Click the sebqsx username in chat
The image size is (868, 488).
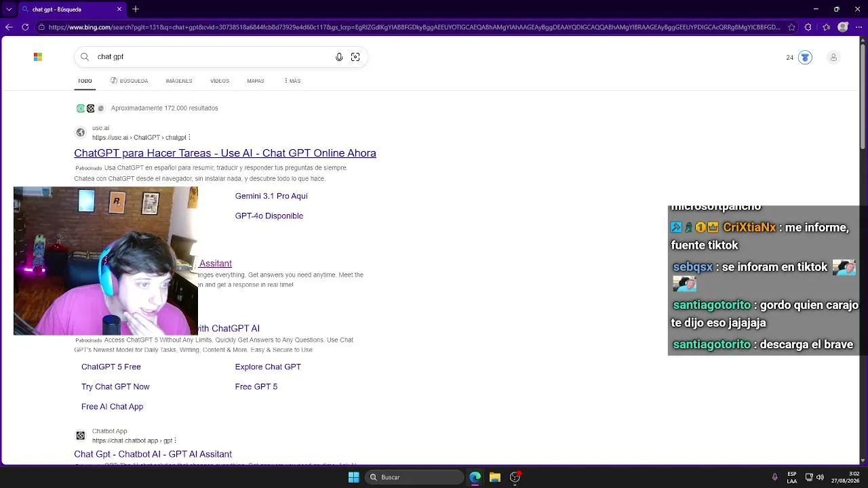pyautogui.click(x=692, y=267)
